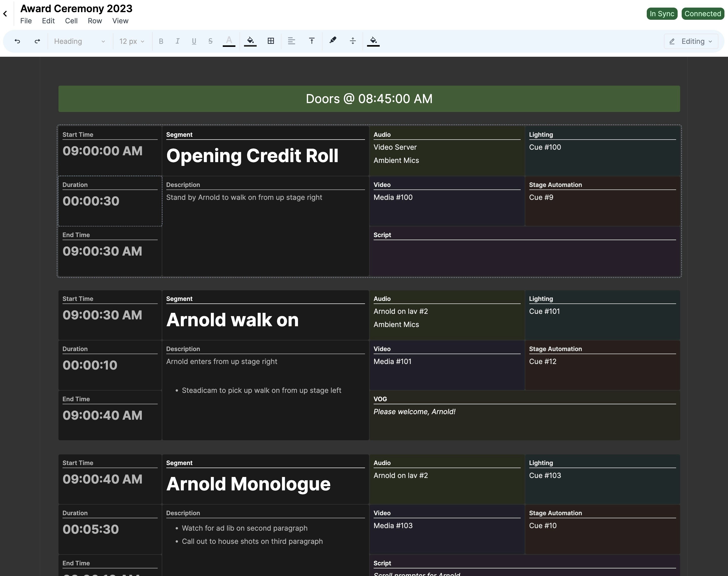Click the undo arrow icon
Screen dimensions: 728x576
[17, 41]
